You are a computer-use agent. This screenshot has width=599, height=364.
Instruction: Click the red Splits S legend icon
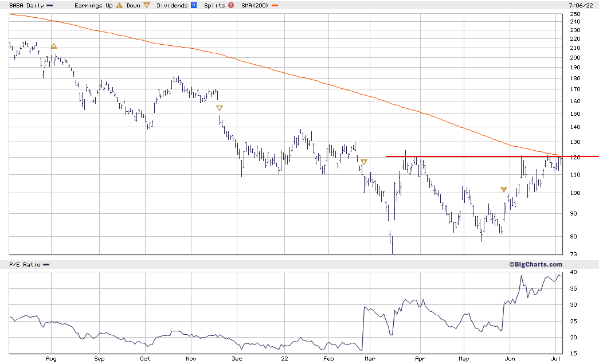pyautogui.click(x=231, y=5)
